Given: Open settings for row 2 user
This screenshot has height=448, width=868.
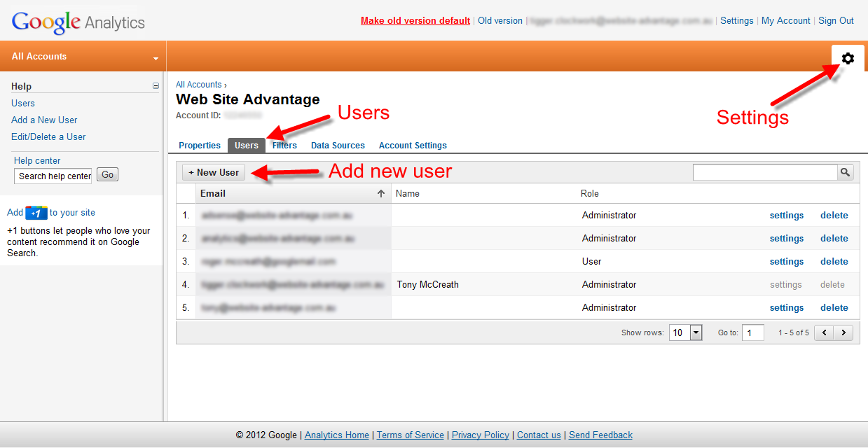Looking at the screenshot, I should (x=787, y=239).
